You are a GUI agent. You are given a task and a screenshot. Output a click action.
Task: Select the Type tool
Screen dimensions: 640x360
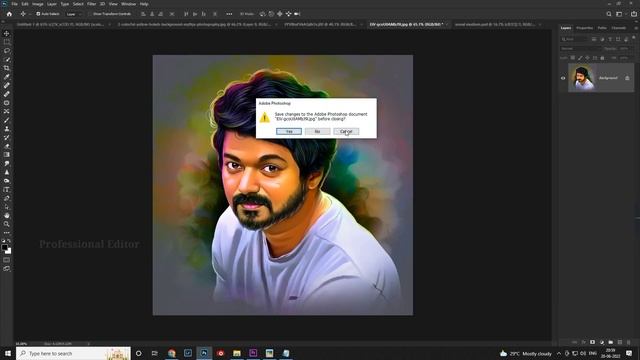point(7,189)
